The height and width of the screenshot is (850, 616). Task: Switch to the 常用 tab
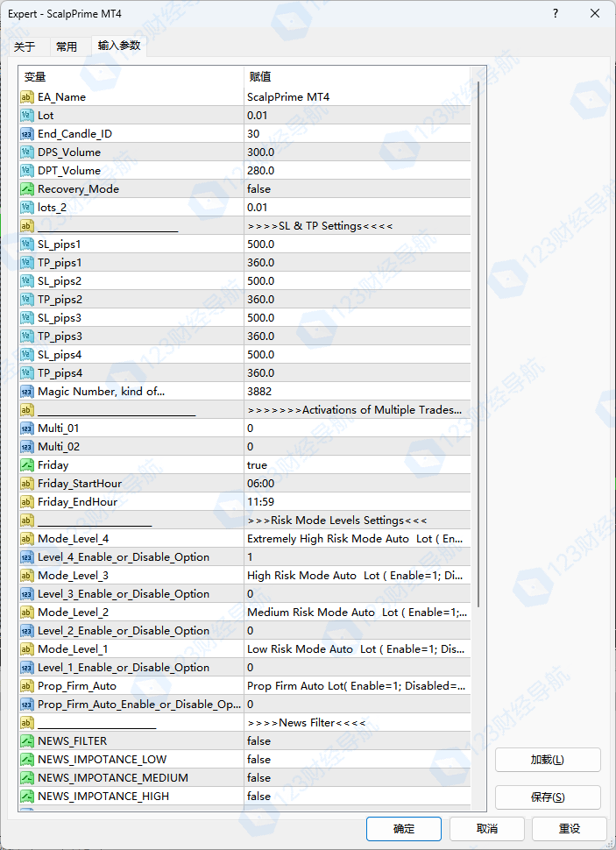pos(67,47)
